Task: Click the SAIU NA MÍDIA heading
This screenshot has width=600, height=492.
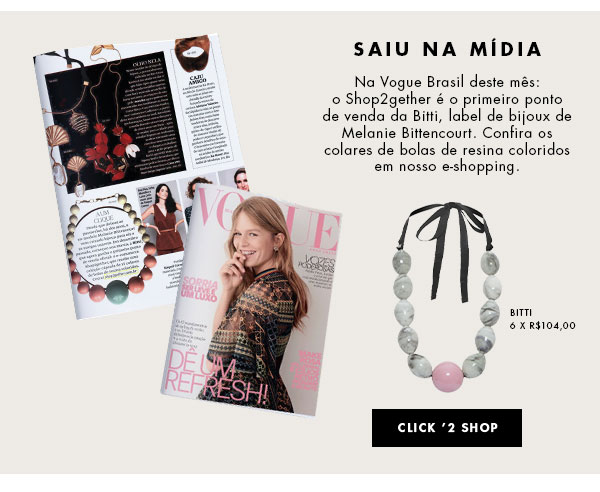Action: 447,50
